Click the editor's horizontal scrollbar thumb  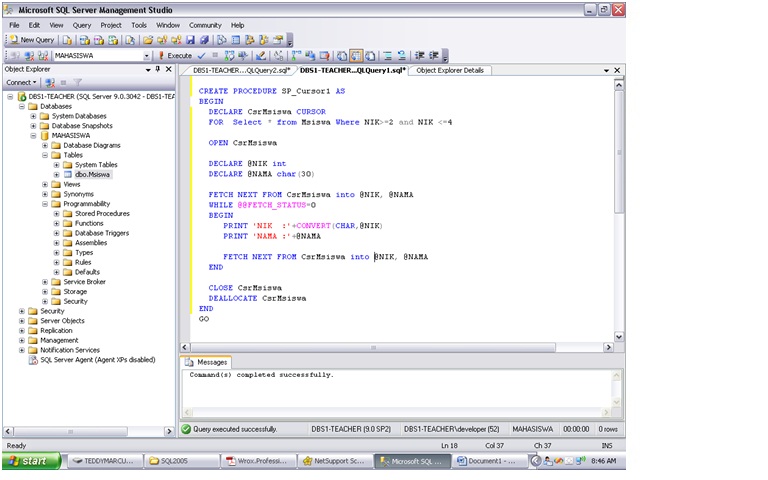tap(373, 347)
